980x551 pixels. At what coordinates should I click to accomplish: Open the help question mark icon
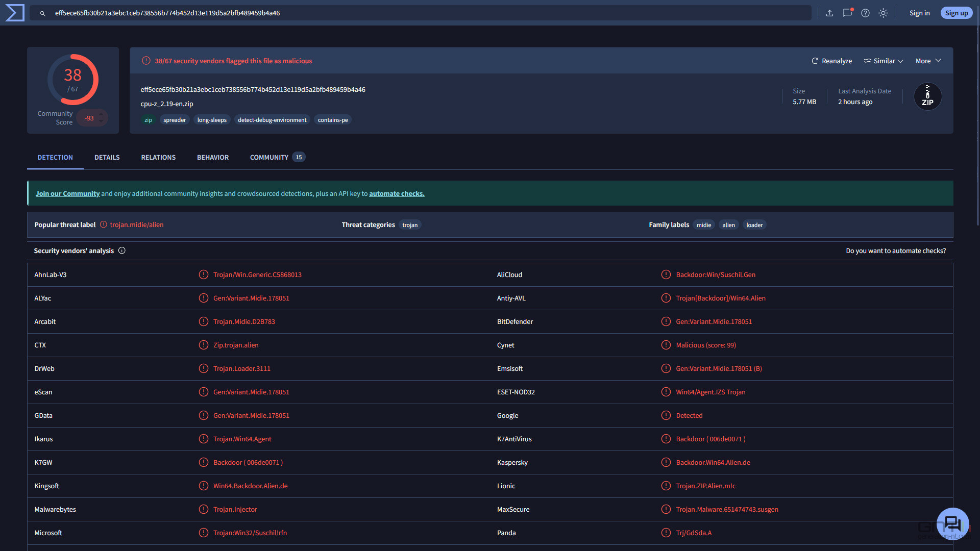865,13
